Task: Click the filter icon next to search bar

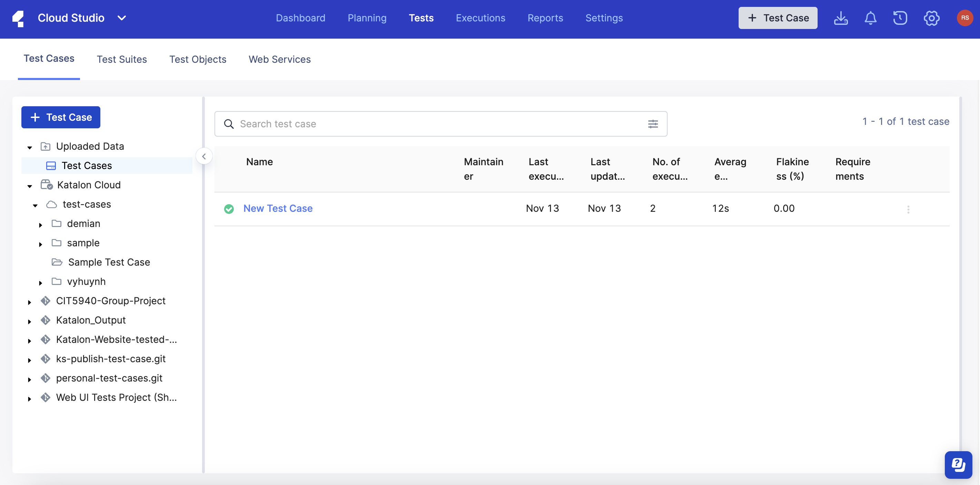Action: click(652, 123)
